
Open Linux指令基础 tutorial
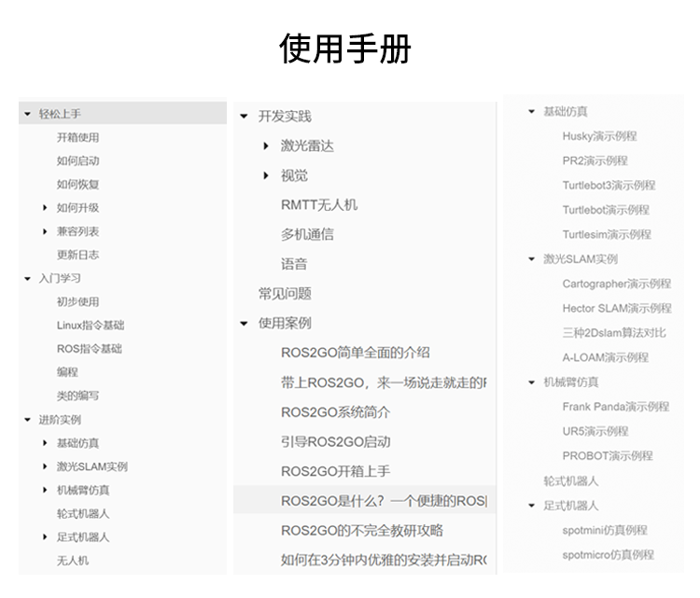(91, 326)
